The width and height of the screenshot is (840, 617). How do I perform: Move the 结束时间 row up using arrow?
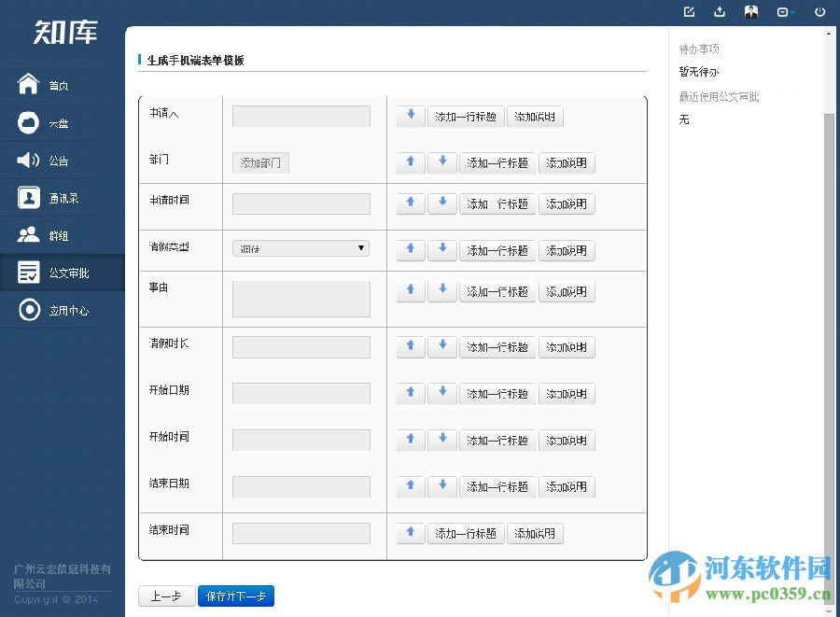[410, 533]
